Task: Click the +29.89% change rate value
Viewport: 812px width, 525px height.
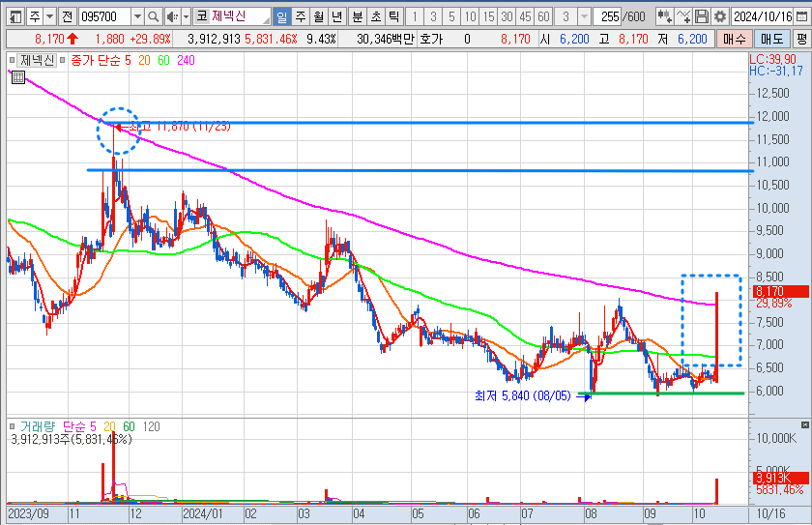Action: click(x=150, y=40)
